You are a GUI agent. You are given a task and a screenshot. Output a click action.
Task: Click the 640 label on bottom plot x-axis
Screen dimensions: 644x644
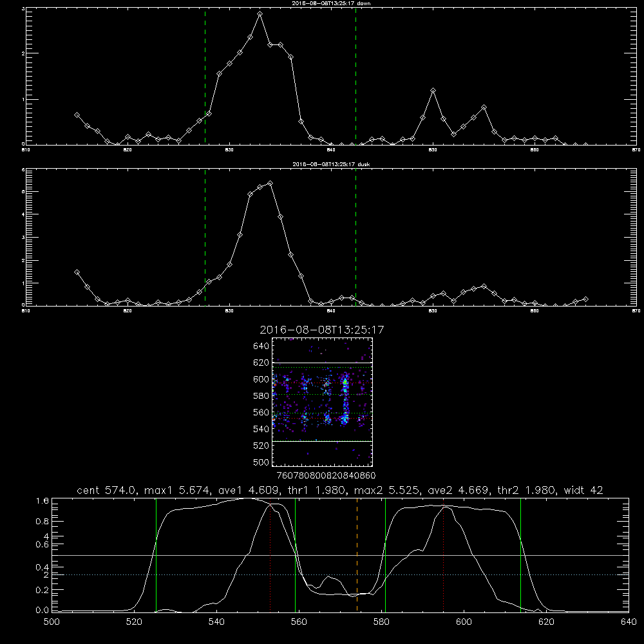[629, 622]
